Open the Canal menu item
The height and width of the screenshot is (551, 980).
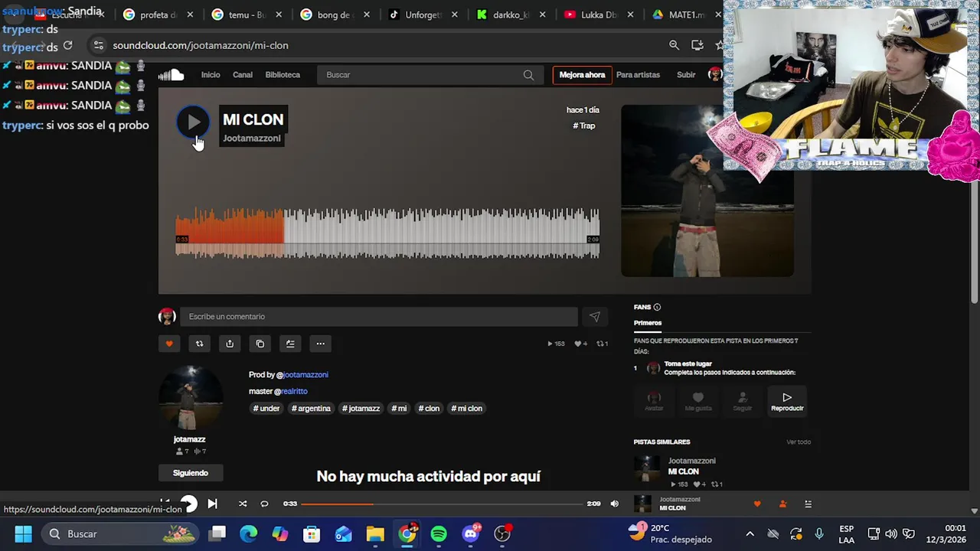[243, 75]
